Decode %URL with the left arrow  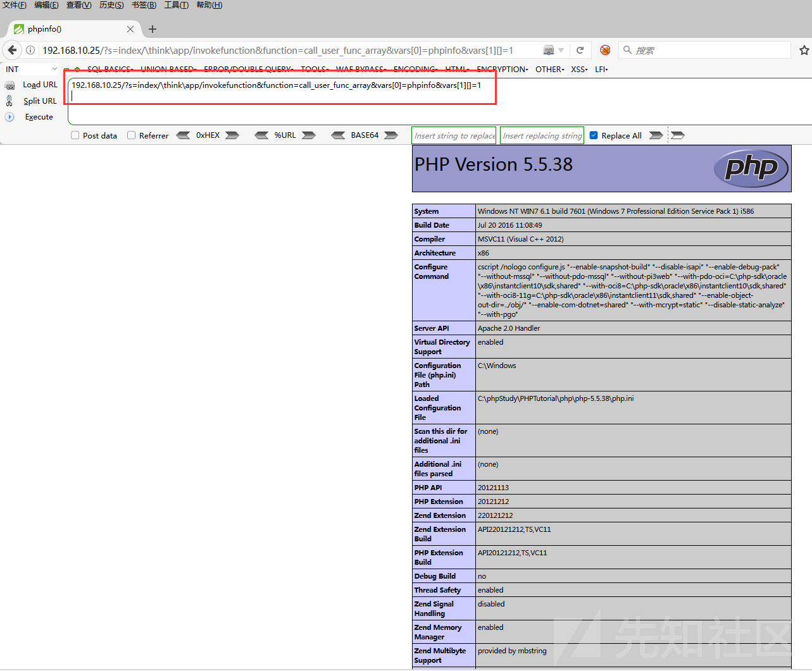click(x=261, y=135)
